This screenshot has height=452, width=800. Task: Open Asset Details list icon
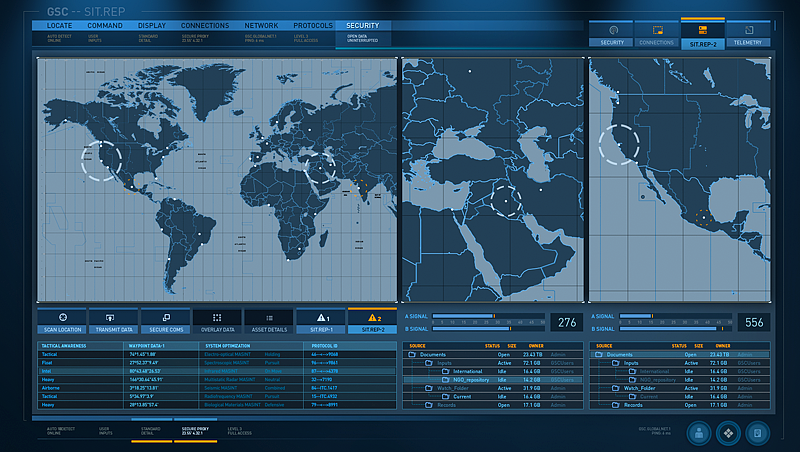coord(269,316)
